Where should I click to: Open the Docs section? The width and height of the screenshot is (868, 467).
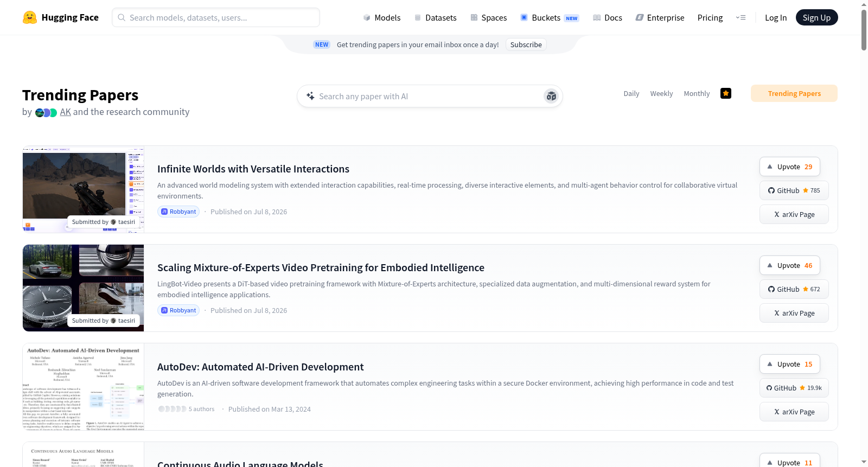(x=607, y=17)
